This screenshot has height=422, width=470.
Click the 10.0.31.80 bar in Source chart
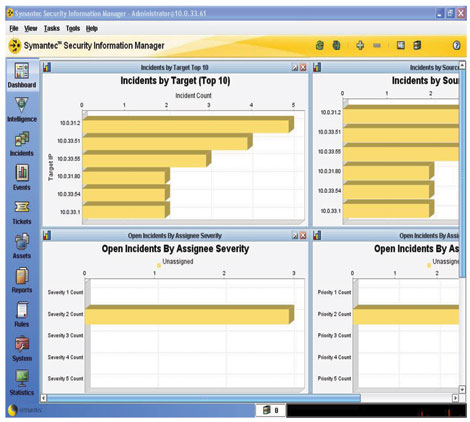click(388, 171)
